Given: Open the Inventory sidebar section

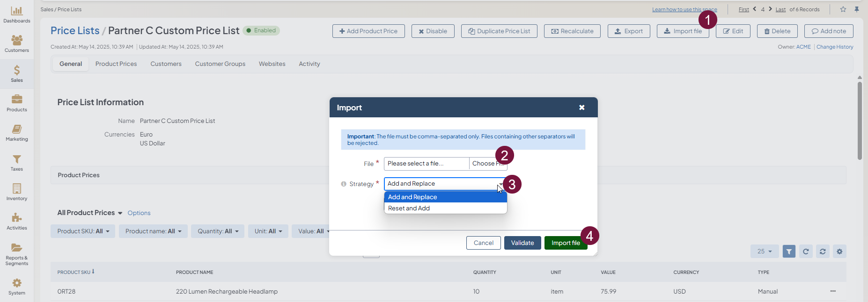Looking at the screenshot, I should pyautogui.click(x=17, y=192).
